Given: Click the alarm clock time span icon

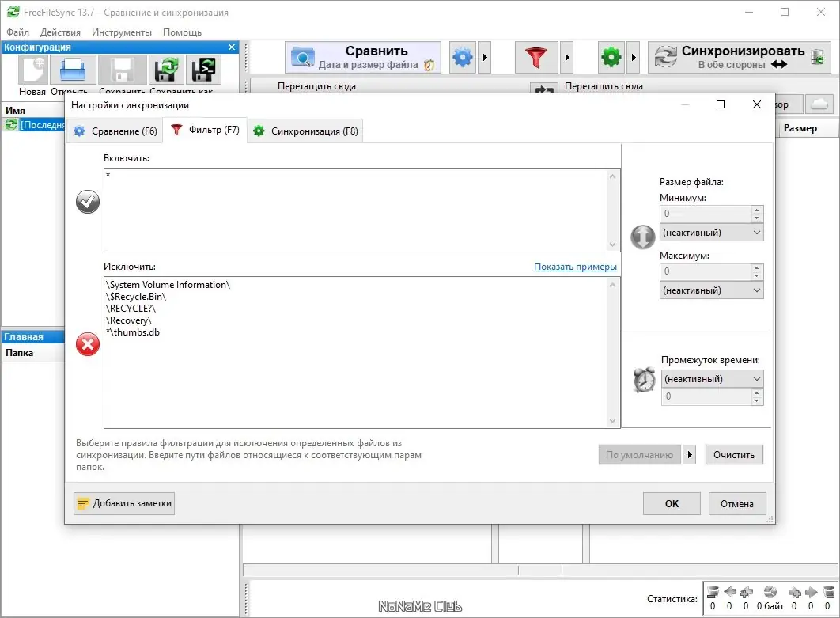Looking at the screenshot, I should [x=645, y=380].
